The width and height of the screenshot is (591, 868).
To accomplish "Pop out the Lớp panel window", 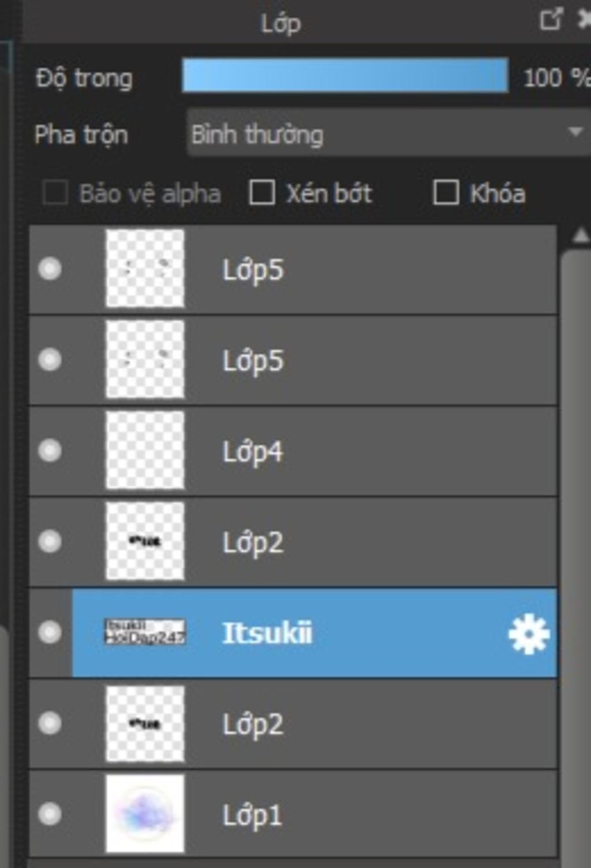I will (x=551, y=20).
